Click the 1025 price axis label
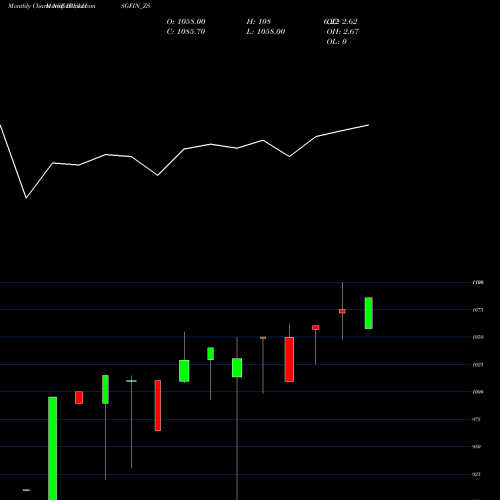 (x=478, y=365)
